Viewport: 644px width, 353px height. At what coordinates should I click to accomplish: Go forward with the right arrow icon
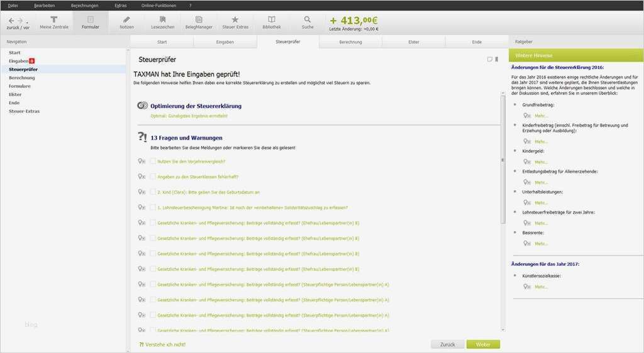point(19,21)
